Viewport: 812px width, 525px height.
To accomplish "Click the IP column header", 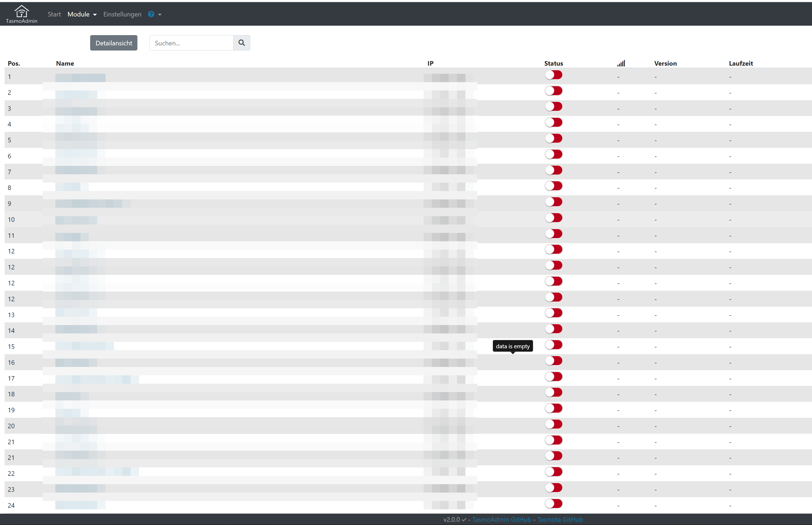I will point(431,63).
